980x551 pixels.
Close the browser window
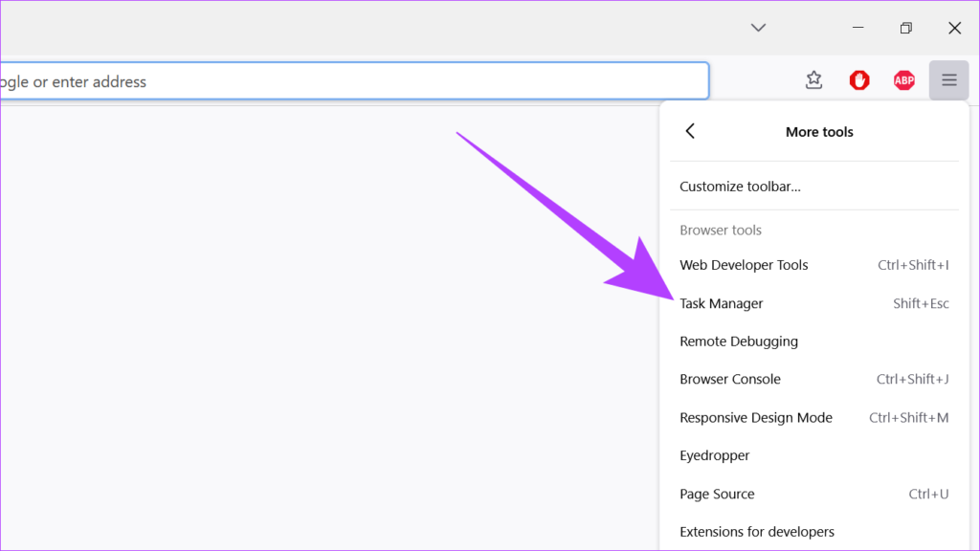[954, 28]
